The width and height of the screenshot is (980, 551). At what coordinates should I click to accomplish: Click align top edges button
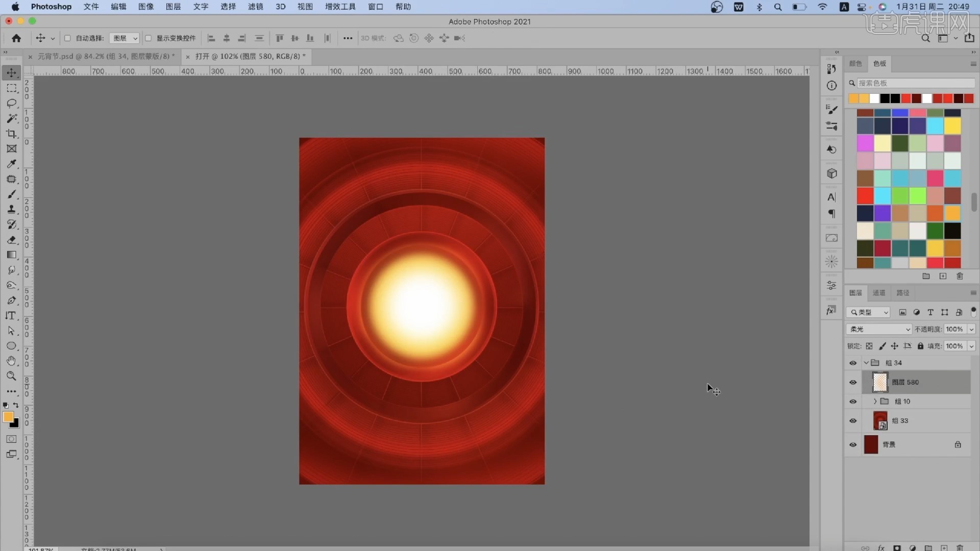point(279,38)
